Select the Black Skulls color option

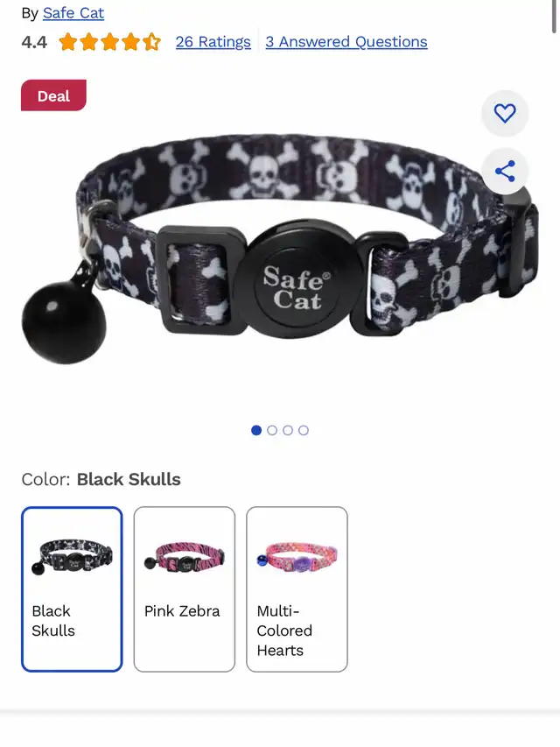(72, 589)
